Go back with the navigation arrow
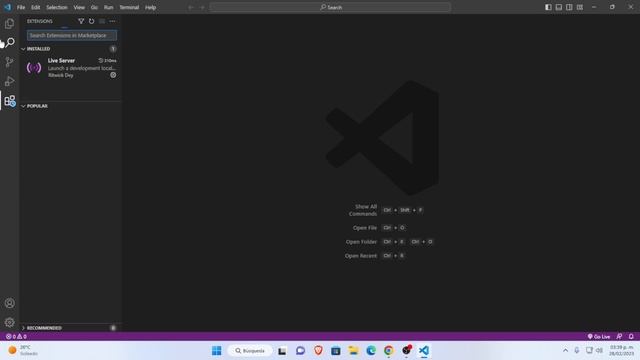 coord(191,7)
